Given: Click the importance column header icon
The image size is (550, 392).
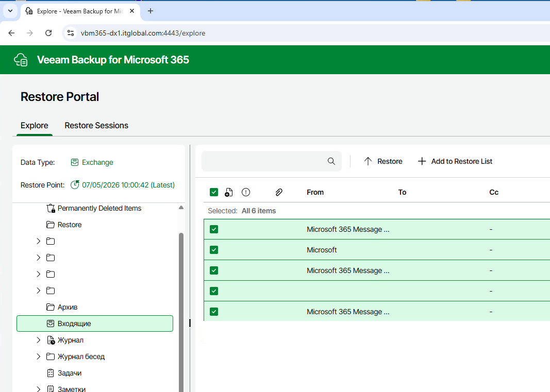Looking at the screenshot, I should 246,192.
